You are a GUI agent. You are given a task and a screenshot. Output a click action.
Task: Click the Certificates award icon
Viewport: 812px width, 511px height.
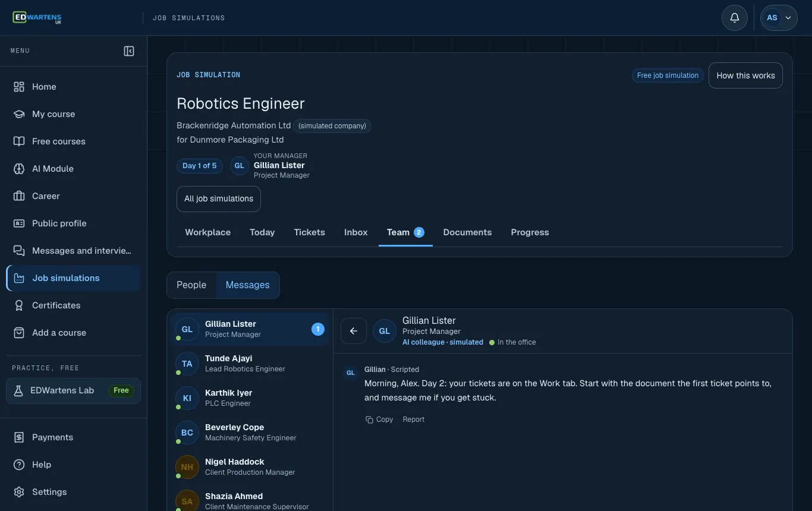(19, 305)
